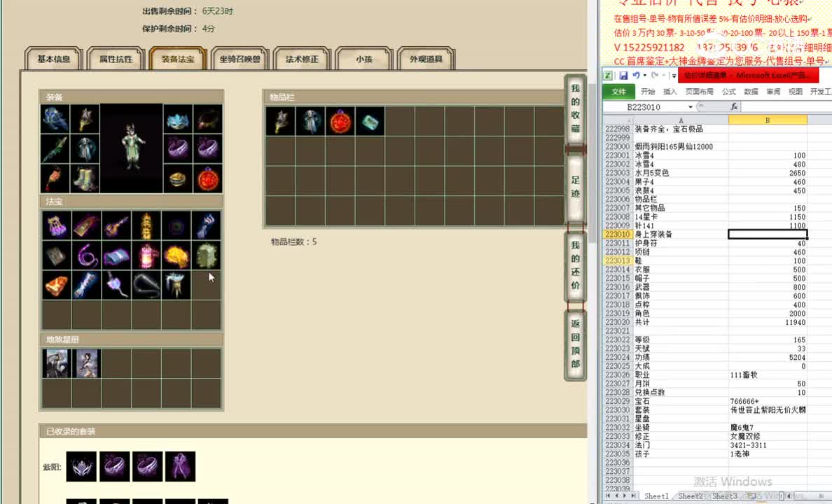
Task: Open the Undo history dropdown in Excel
Action: coord(645,76)
